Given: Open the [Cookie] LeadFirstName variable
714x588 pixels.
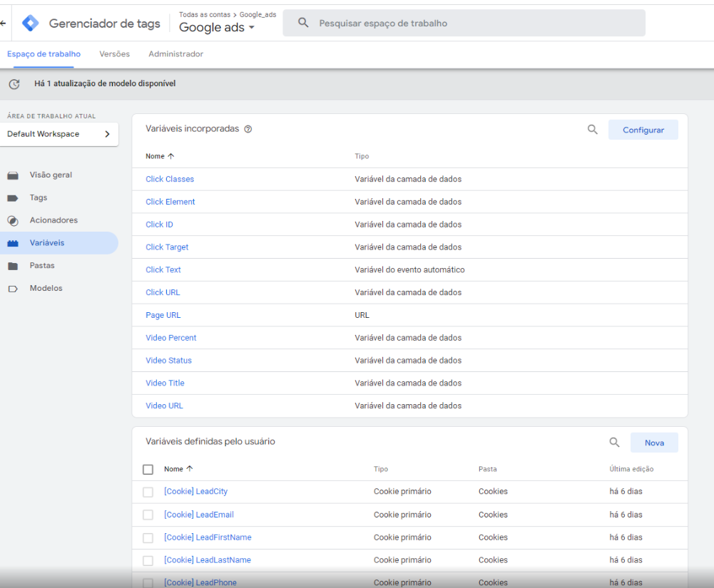Looking at the screenshot, I should (x=208, y=537).
